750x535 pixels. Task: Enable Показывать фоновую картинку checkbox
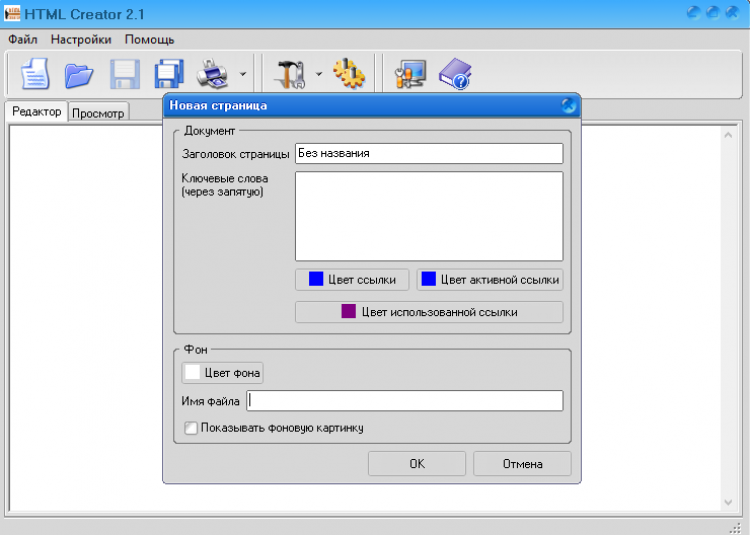[191, 427]
